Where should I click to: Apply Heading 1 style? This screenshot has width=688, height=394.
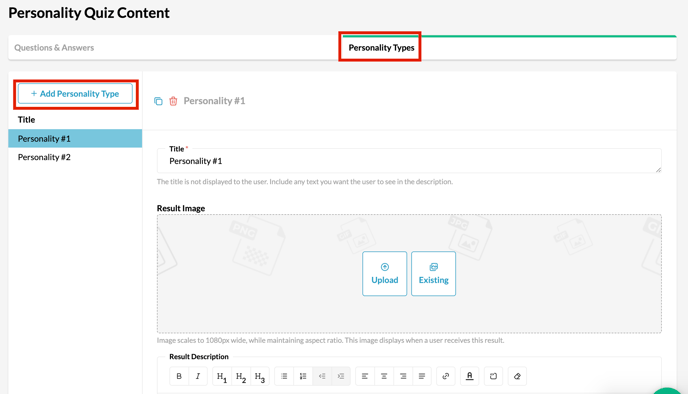point(222,376)
